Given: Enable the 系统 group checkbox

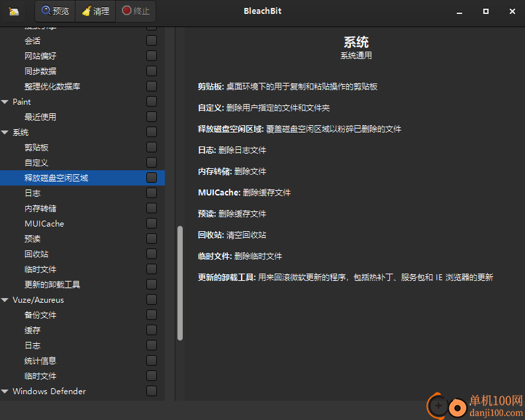Looking at the screenshot, I should pyautogui.click(x=152, y=132).
